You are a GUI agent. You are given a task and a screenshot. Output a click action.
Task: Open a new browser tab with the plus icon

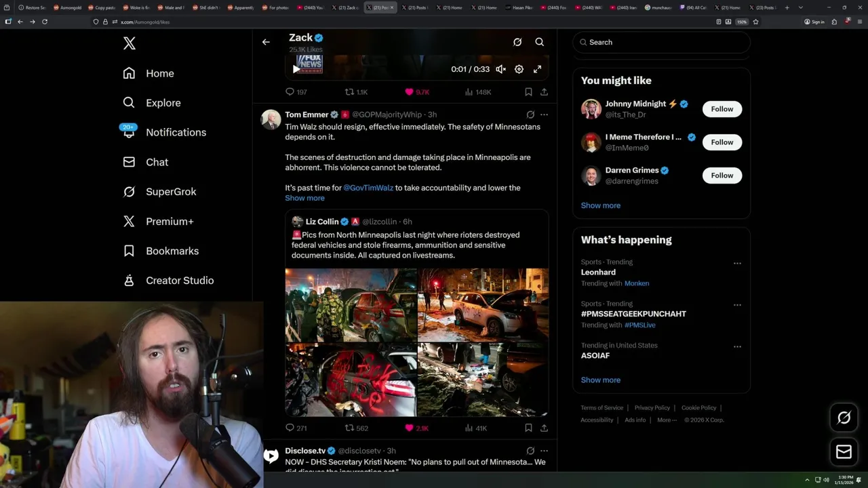coord(787,7)
